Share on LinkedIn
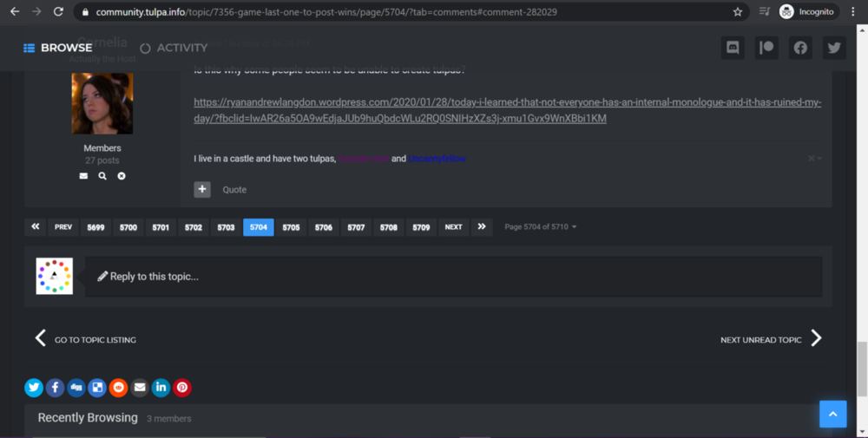Viewport: 868px width, 438px height. tap(161, 388)
